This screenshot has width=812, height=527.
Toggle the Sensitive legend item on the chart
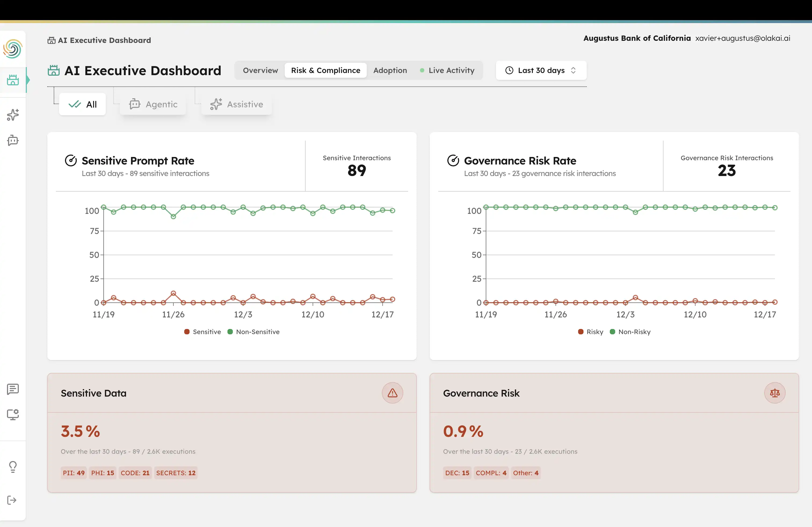(x=202, y=332)
